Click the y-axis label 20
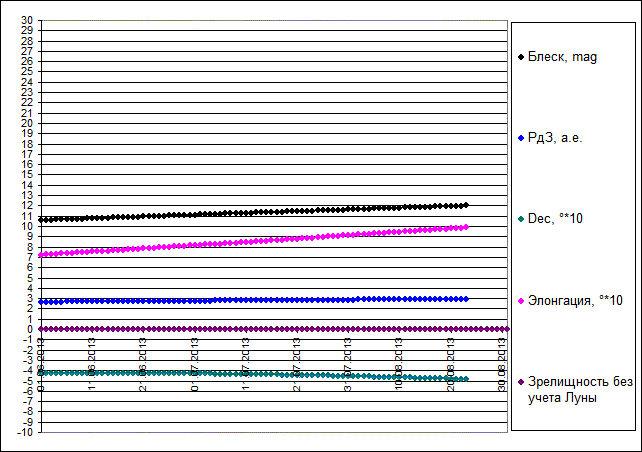Viewport: 642px width, 452px height. click(27, 123)
